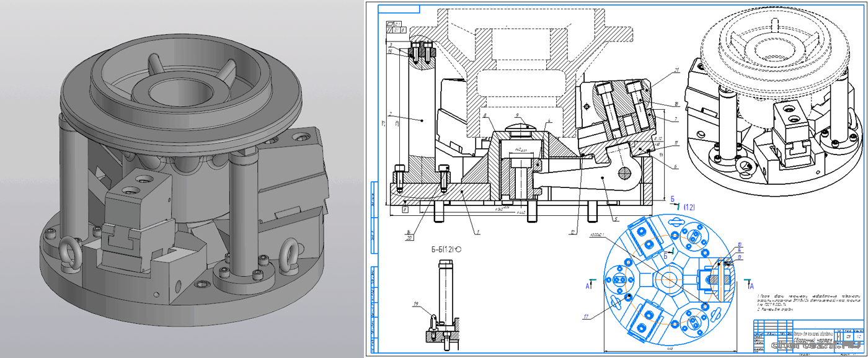Click position callout number 19 in section Б-Б
Screen dimensions: 868x358
tap(416, 304)
